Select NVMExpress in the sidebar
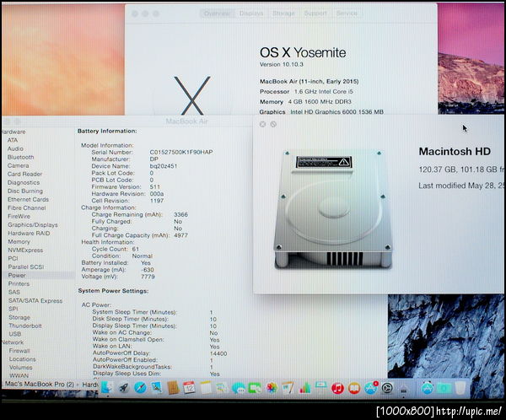506x420 pixels. click(x=25, y=250)
